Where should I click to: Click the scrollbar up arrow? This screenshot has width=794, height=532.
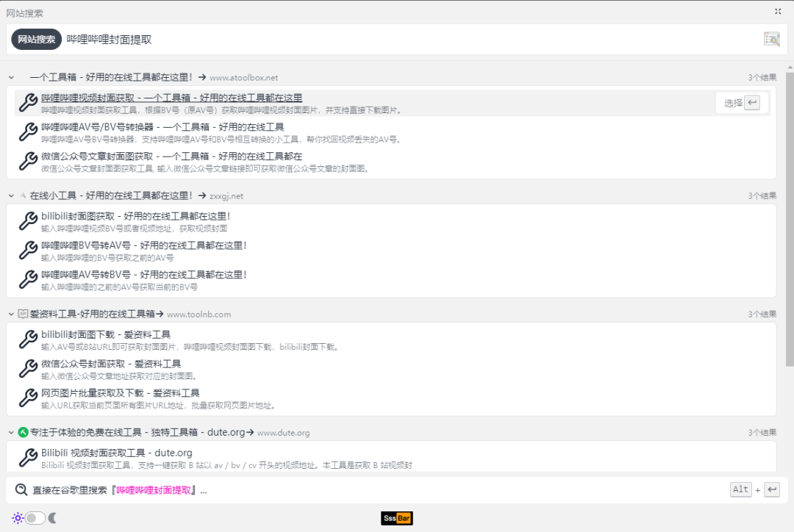point(790,67)
